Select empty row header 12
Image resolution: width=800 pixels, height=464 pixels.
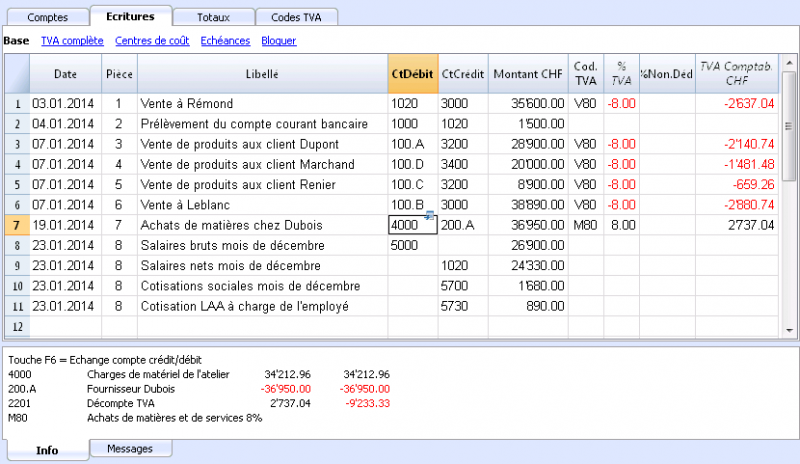click(17, 327)
